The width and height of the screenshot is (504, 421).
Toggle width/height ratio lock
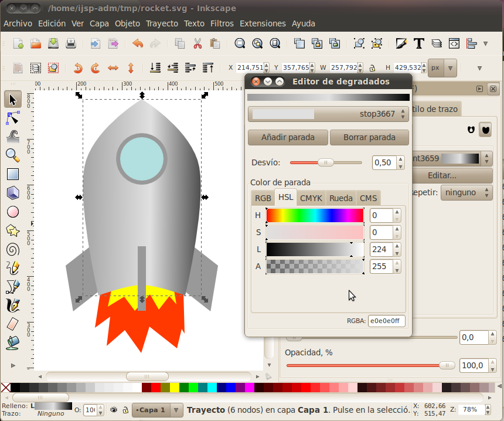click(x=372, y=68)
